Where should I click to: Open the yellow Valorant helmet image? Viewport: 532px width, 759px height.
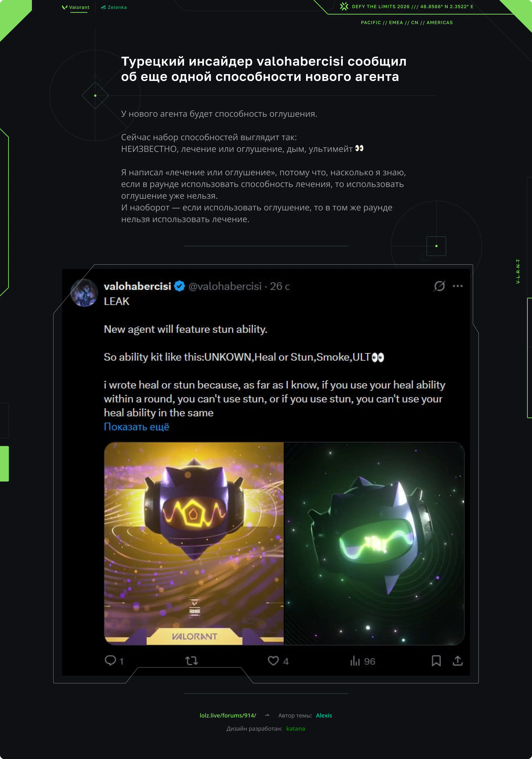[x=194, y=543]
